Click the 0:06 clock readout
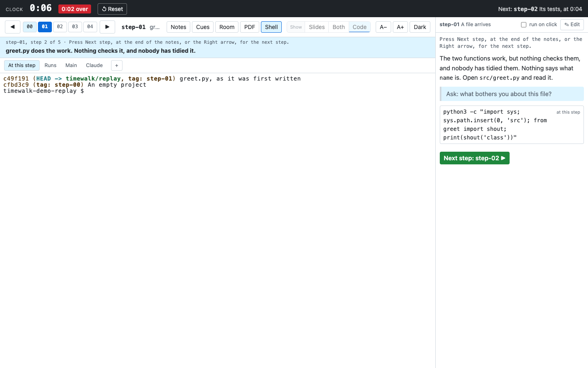The width and height of the screenshot is (588, 368). tap(41, 8)
